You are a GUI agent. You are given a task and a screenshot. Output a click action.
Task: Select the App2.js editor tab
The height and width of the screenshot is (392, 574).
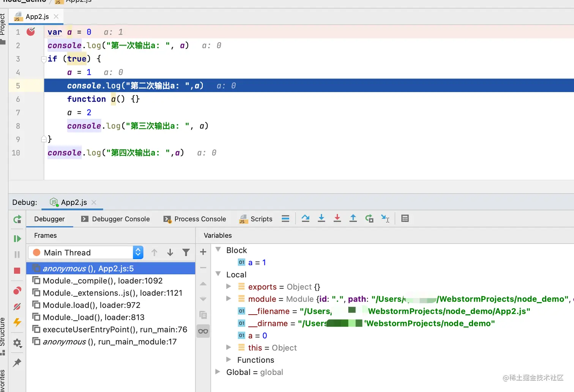(37, 17)
